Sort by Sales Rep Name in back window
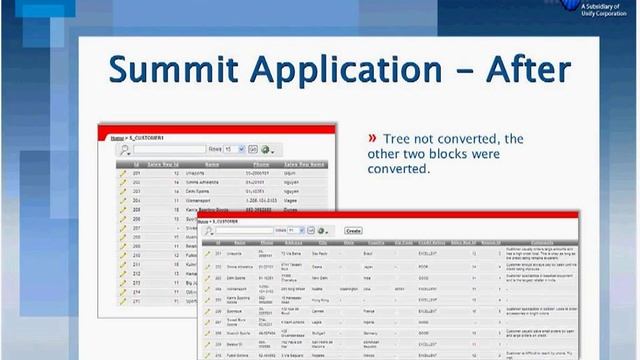640x360 pixels. (304, 164)
